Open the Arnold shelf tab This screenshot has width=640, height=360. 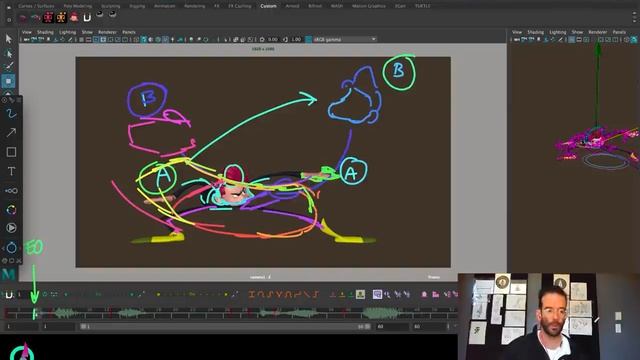click(x=292, y=6)
